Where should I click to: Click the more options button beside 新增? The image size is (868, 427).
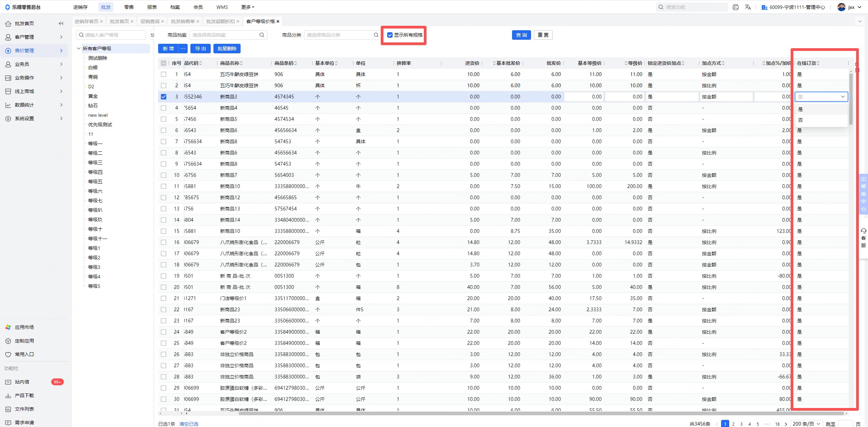point(183,49)
